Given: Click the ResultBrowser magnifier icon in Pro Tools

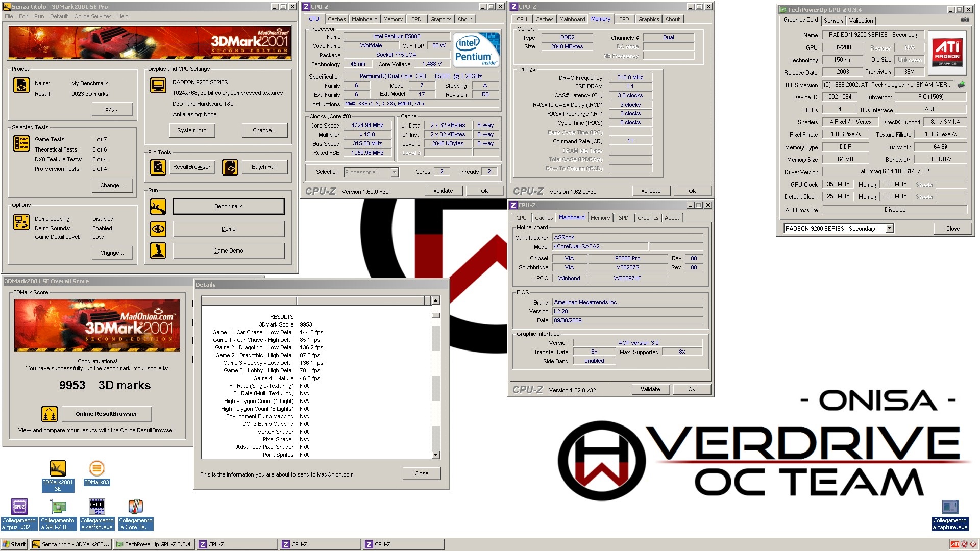Looking at the screenshot, I should (158, 167).
